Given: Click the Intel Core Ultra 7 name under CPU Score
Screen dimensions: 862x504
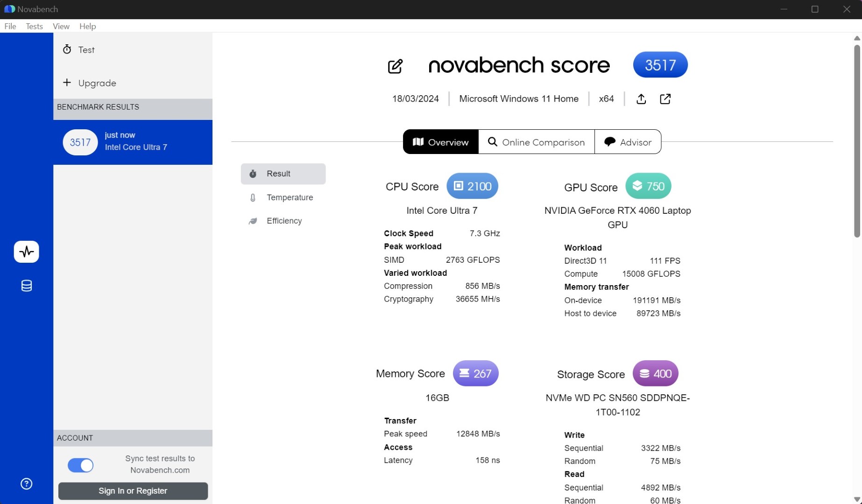Looking at the screenshot, I should [442, 210].
